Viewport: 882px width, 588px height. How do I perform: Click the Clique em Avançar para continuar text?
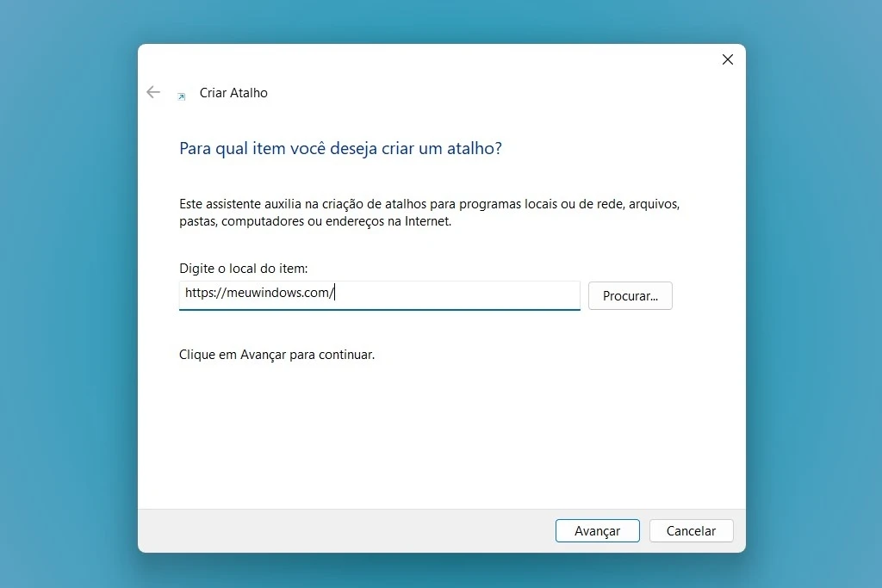coord(276,355)
